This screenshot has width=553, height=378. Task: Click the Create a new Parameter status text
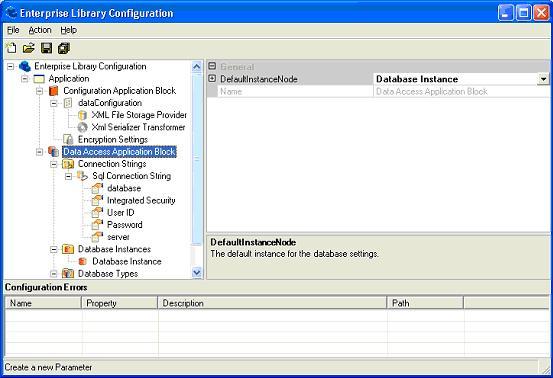tap(48, 367)
